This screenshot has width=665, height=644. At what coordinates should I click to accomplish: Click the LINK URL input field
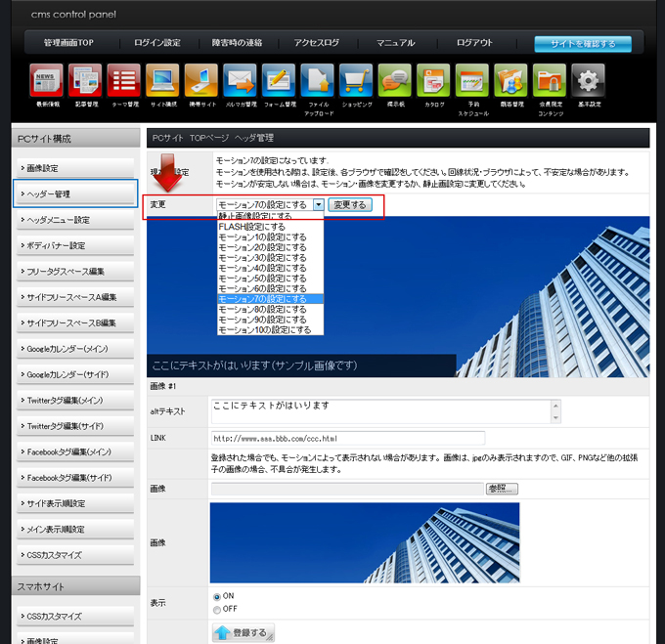tap(347, 438)
